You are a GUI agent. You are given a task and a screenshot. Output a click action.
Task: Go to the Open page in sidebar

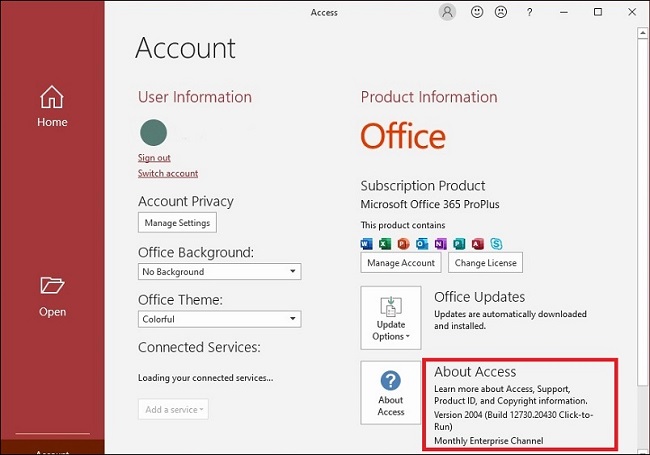tap(52, 297)
